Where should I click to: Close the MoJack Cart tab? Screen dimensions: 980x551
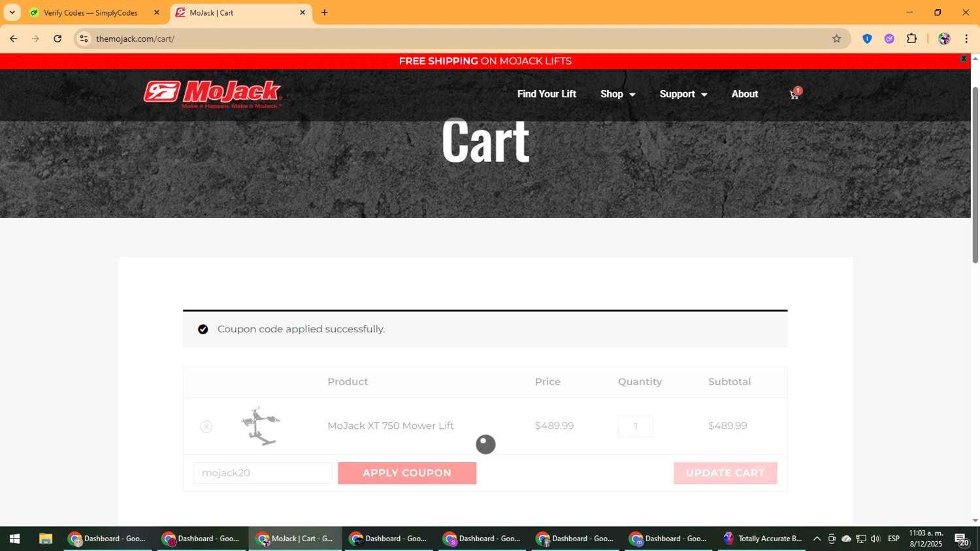point(302,12)
